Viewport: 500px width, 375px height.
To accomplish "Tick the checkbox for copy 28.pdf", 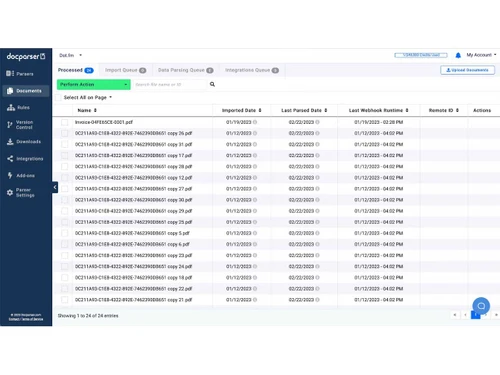I will [x=65, y=167].
